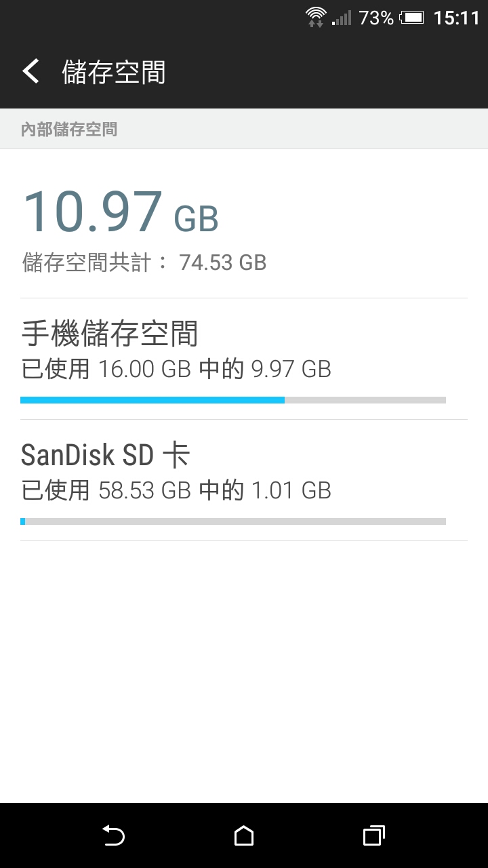The image size is (488, 868).
Task: Tap the 15:11 clock
Action: [x=456, y=18]
